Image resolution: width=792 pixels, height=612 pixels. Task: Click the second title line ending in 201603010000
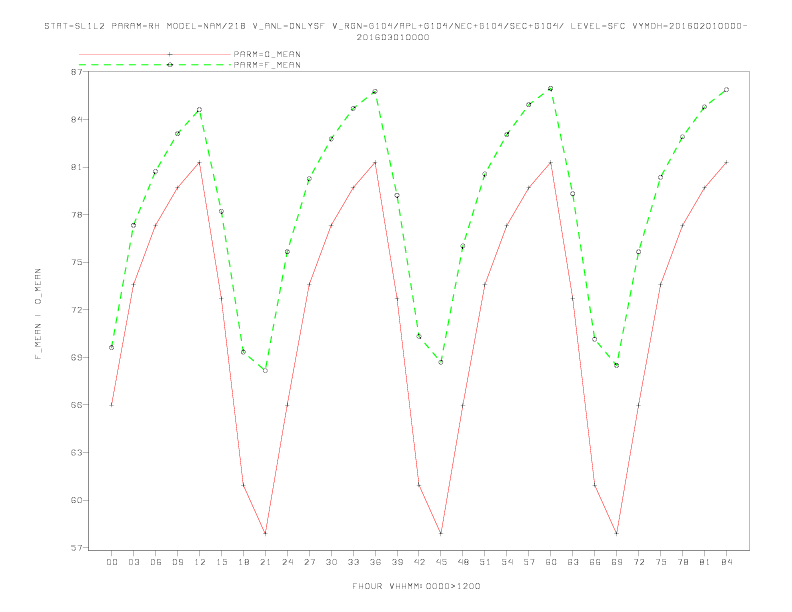(x=393, y=37)
